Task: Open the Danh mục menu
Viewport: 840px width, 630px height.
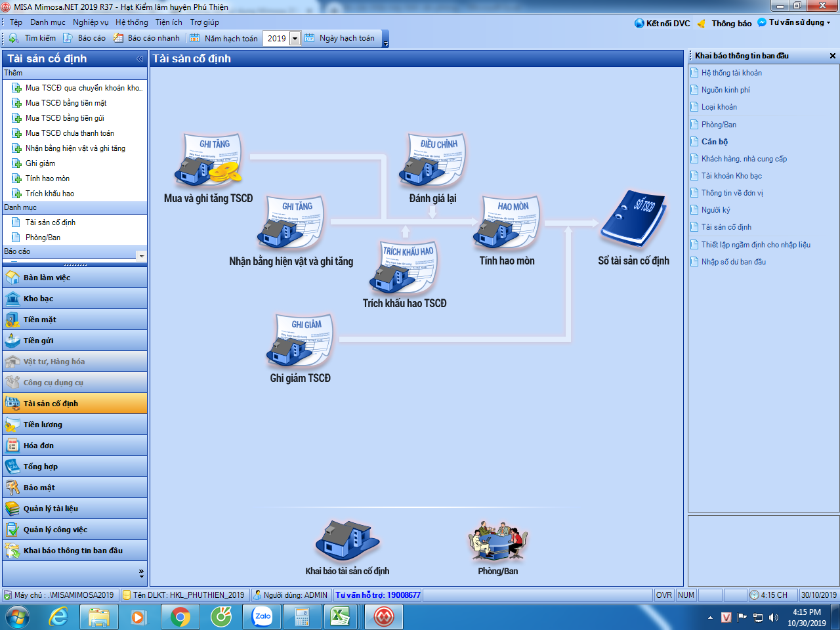Action: (48, 22)
